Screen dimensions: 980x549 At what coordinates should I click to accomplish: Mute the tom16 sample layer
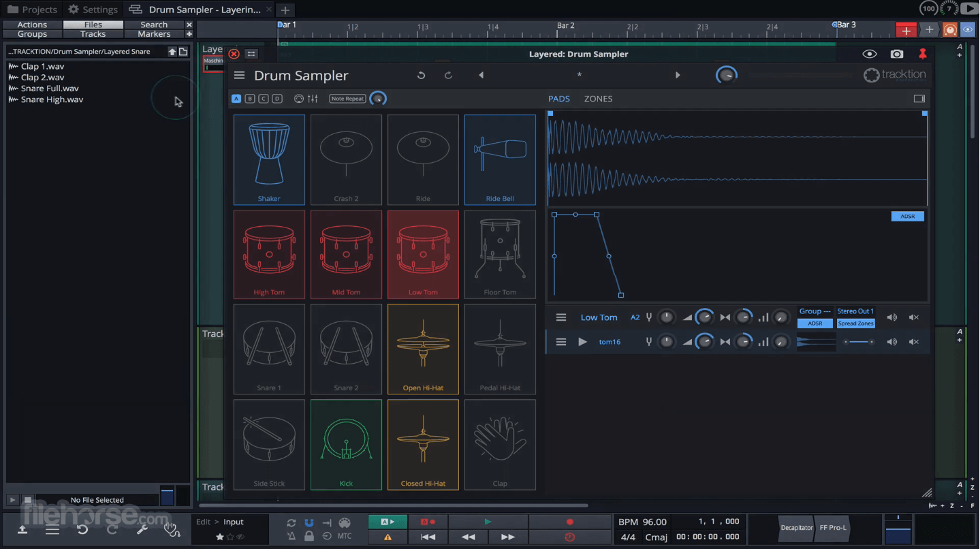click(x=914, y=342)
